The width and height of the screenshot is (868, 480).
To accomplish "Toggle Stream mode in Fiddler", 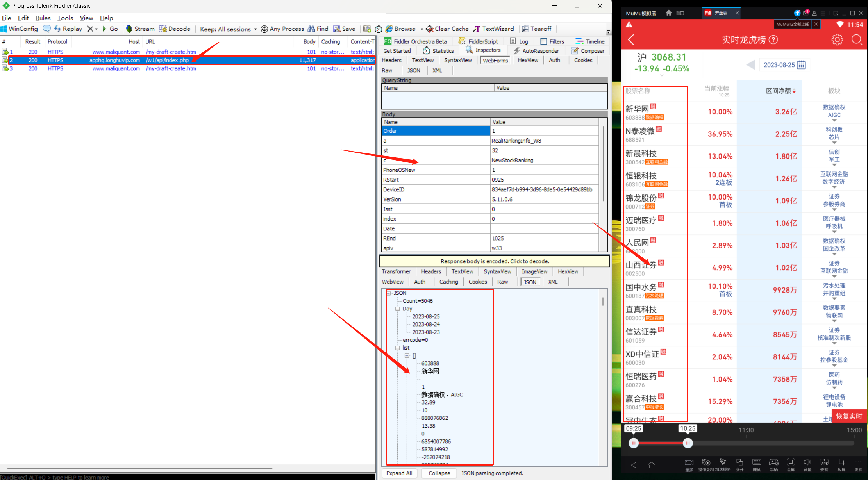I will click(x=140, y=29).
